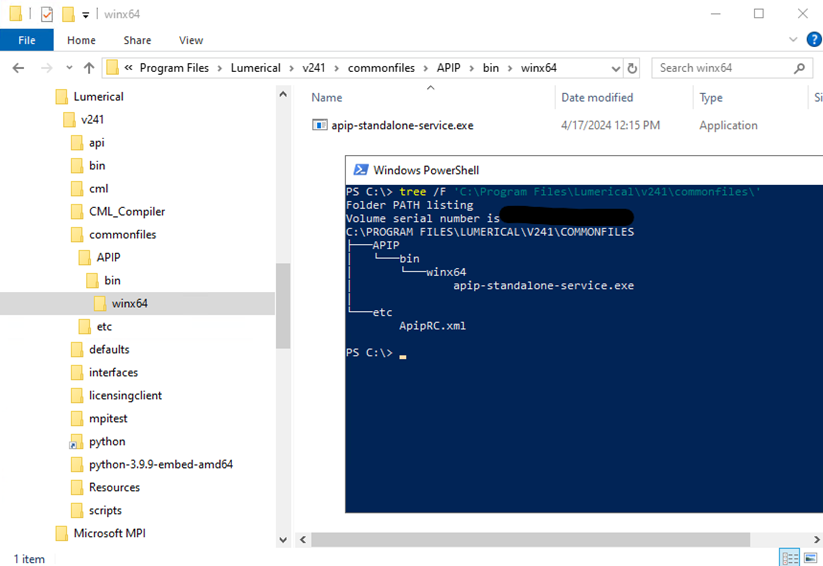823x566 pixels.
Task: Switch to the Share ribbon tab
Action: pyautogui.click(x=137, y=40)
